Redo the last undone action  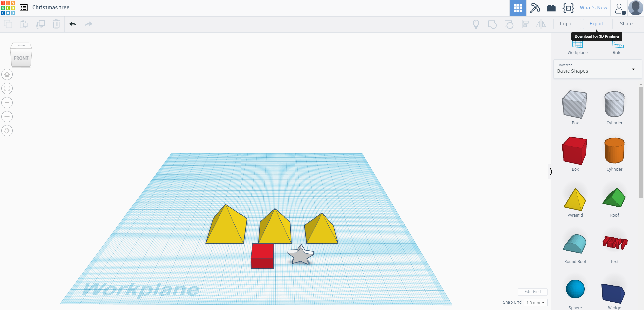click(89, 24)
